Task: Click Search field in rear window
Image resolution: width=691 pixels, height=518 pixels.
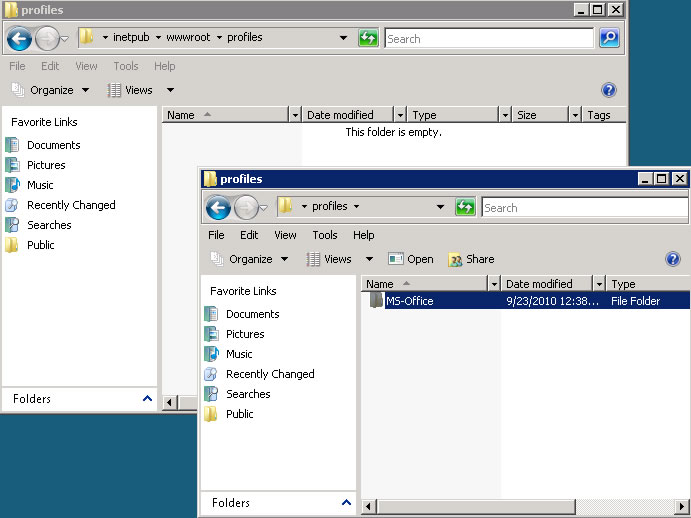Action: pyautogui.click(x=489, y=38)
